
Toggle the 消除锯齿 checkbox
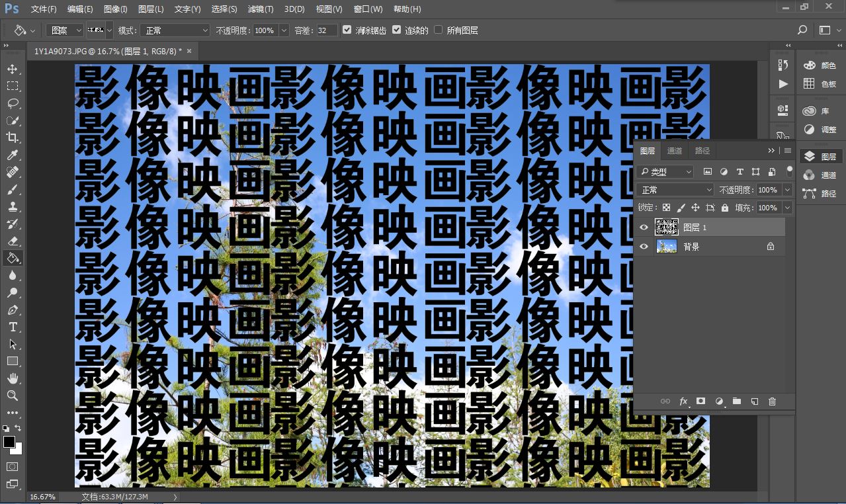pos(347,30)
